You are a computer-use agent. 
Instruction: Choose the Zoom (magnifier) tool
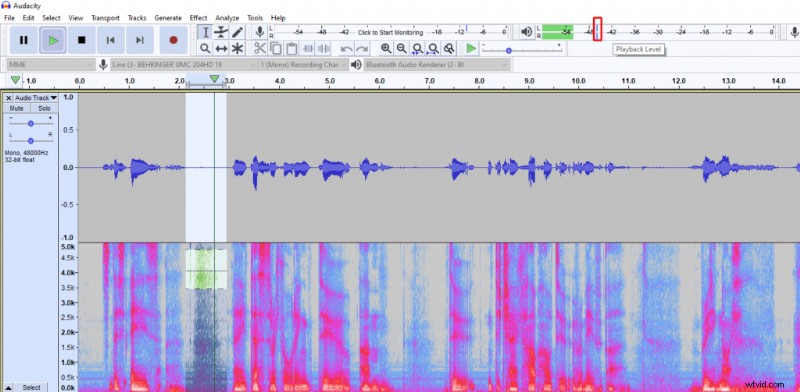[x=205, y=48]
